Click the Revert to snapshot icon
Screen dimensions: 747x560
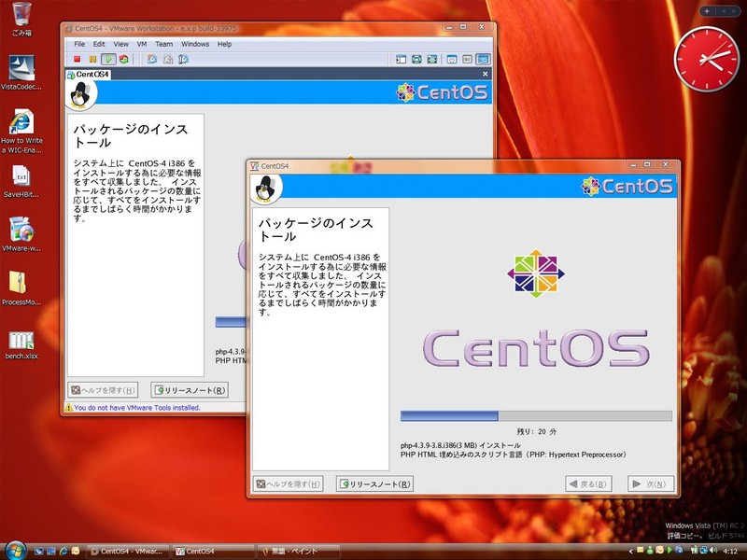tap(168, 59)
